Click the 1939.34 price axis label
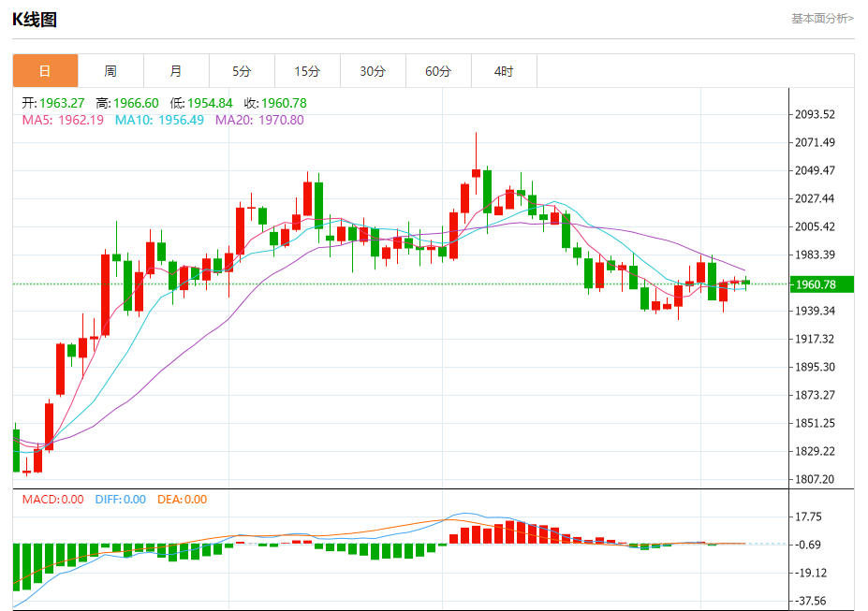 tap(815, 311)
